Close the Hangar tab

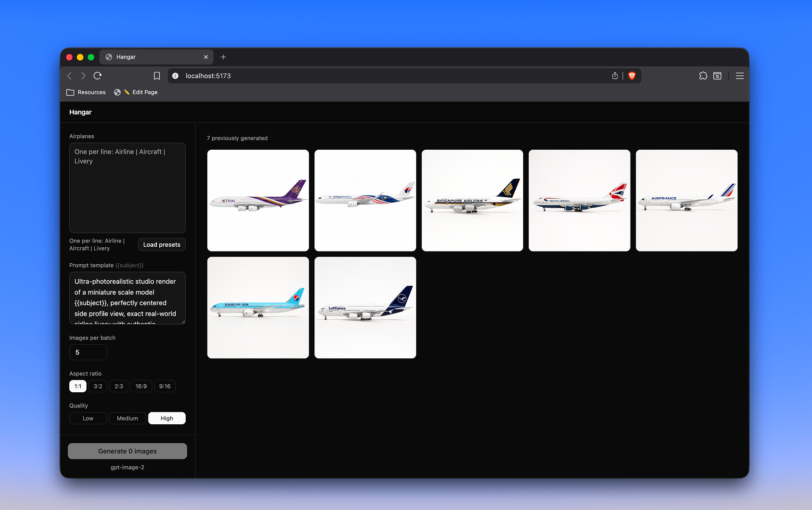[x=206, y=57]
